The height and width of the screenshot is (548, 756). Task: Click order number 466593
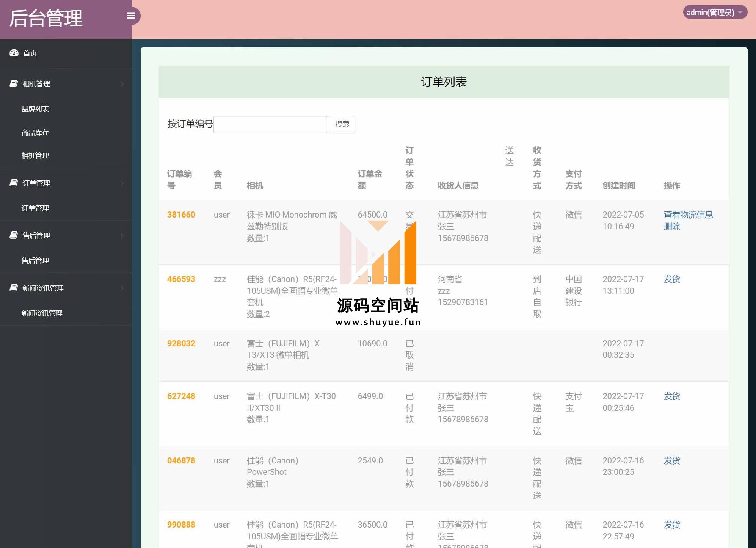[181, 279]
